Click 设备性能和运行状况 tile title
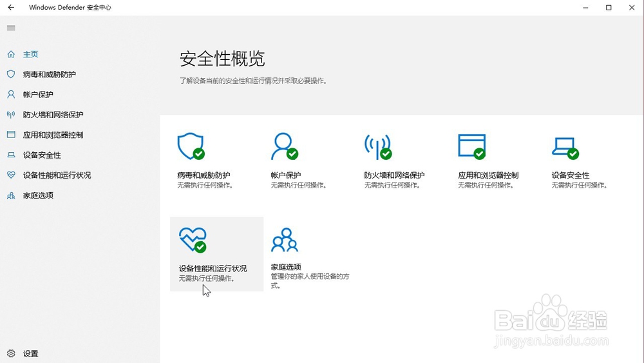Image resolution: width=644 pixels, height=363 pixels. pos(213,268)
